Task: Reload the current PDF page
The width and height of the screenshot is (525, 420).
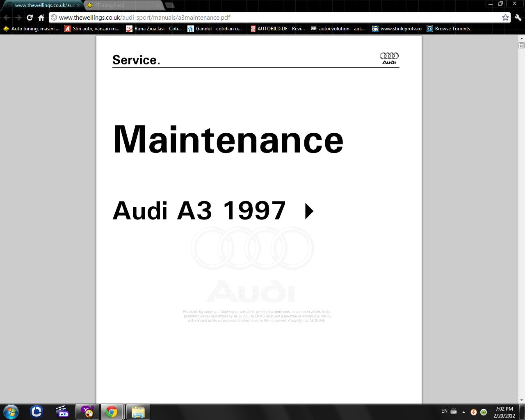Action: coord(30,18)
